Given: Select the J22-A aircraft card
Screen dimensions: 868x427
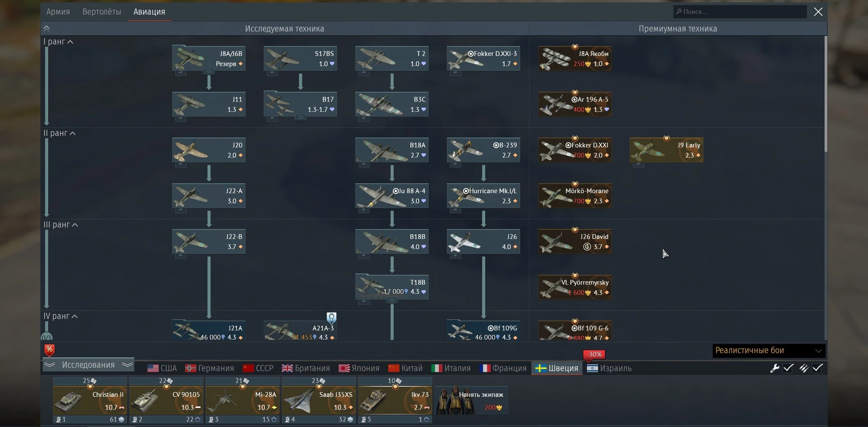Looking at the screenshot, I should pyautogui.click(x=209, y=196).
